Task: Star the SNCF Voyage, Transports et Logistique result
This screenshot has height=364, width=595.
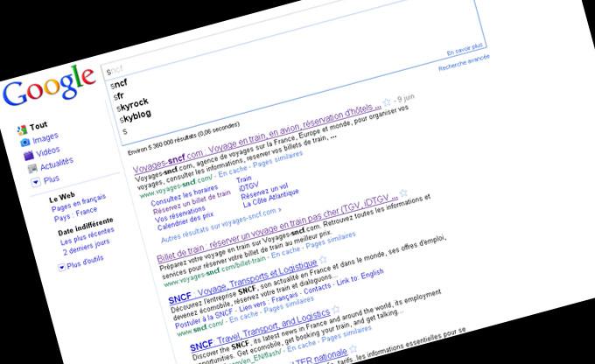Action: (x=323, y=259)
